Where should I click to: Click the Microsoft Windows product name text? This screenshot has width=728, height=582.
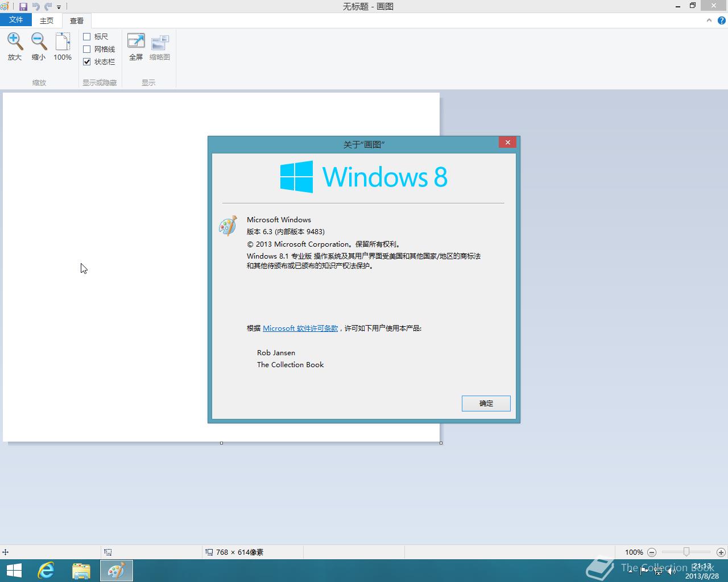[279, 219]
